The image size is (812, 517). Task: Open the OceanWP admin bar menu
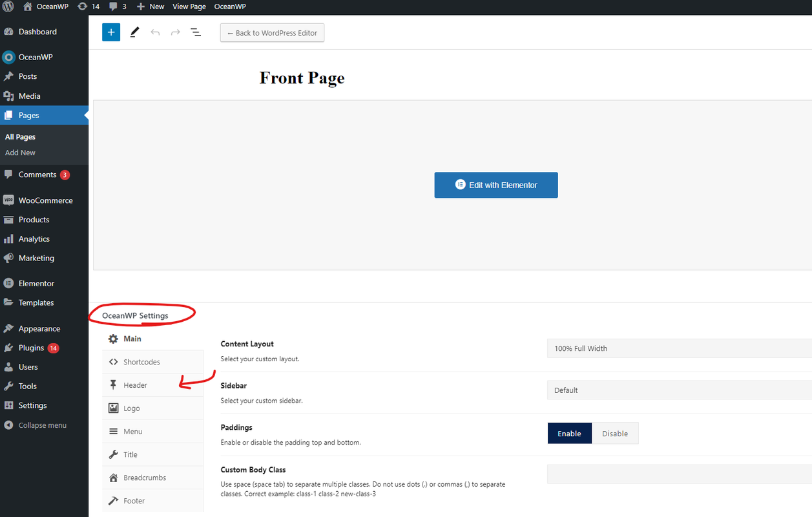point(229,6)
